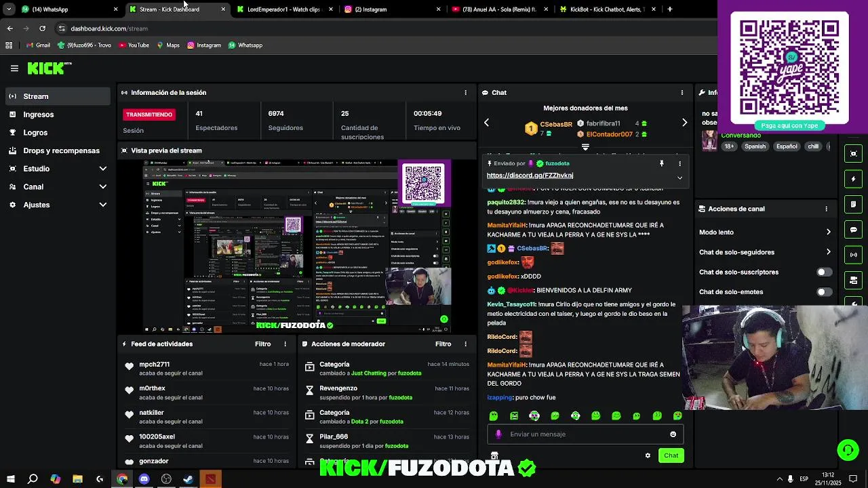Click document icon in right toolbar
The height and width of the screenshot is (488, 868).
coord(854,204)
